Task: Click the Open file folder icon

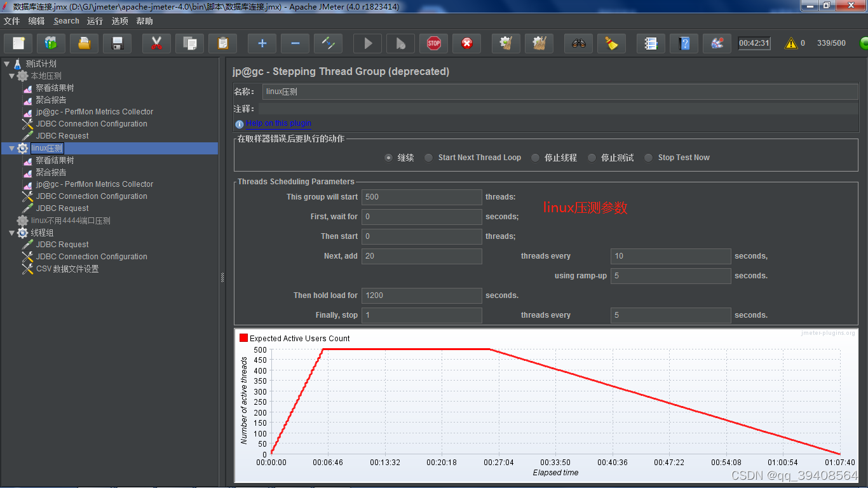Action: (x=85, y=43)
